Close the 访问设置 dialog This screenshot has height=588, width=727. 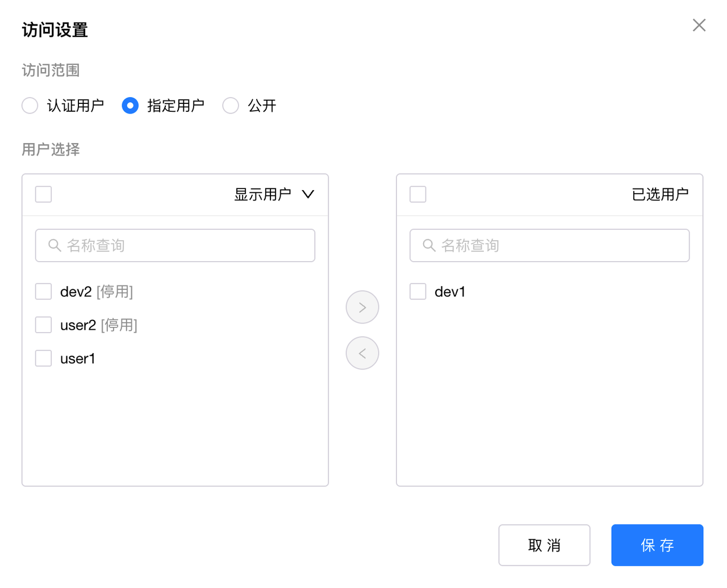[x=699, y=25]
